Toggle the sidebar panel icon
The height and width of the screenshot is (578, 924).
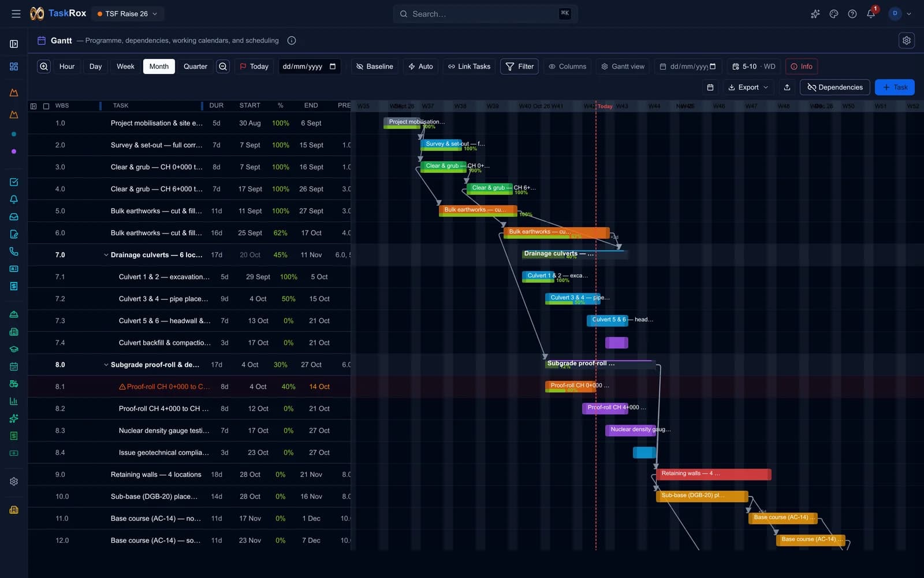click(14, 44)
